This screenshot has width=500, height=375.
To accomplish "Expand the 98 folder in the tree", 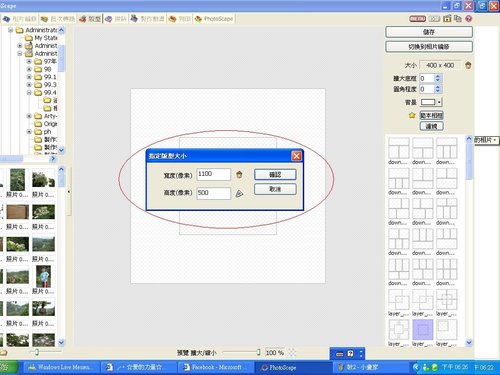I will point(29,69).
